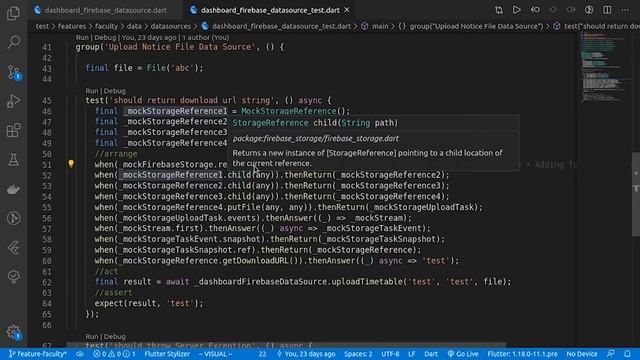Click Debug code lens above line 45 test

115,91
